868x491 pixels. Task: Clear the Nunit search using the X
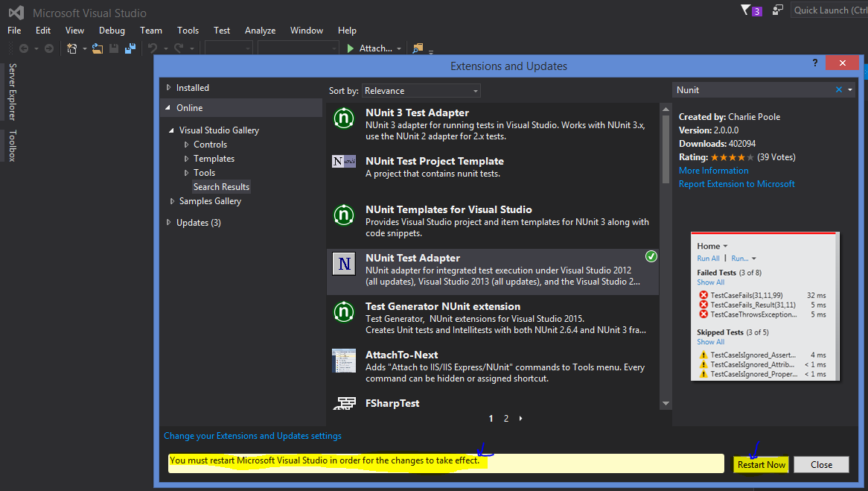coord(837,89)
